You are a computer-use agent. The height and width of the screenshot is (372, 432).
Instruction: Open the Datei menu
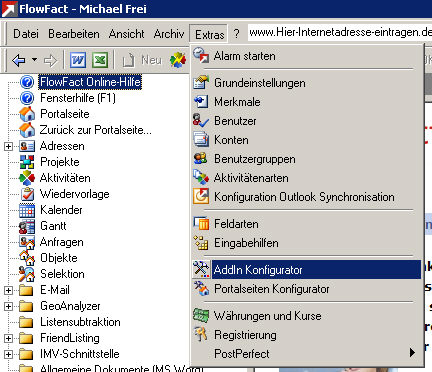point(26,34)
